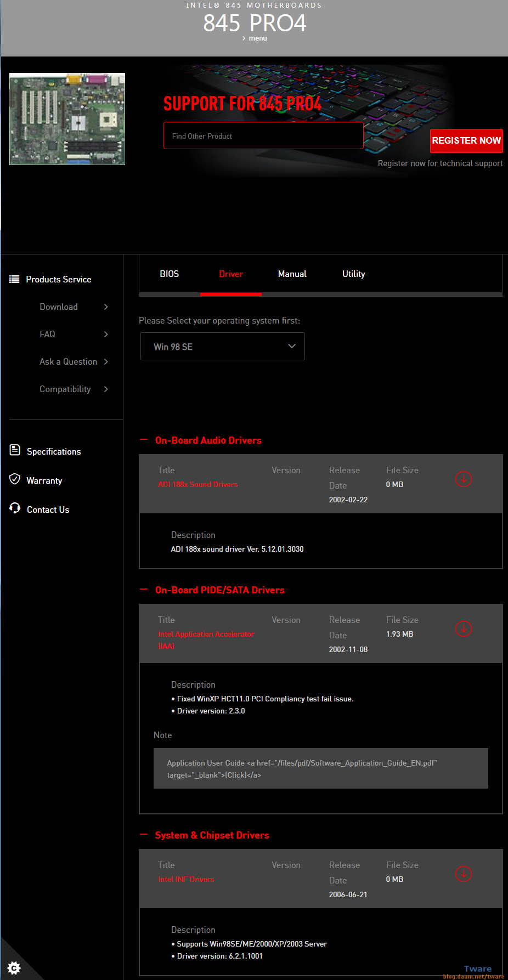Click the Find Other Product search field
The width and height of the screenshot is (508, 980).
(263, 135)
